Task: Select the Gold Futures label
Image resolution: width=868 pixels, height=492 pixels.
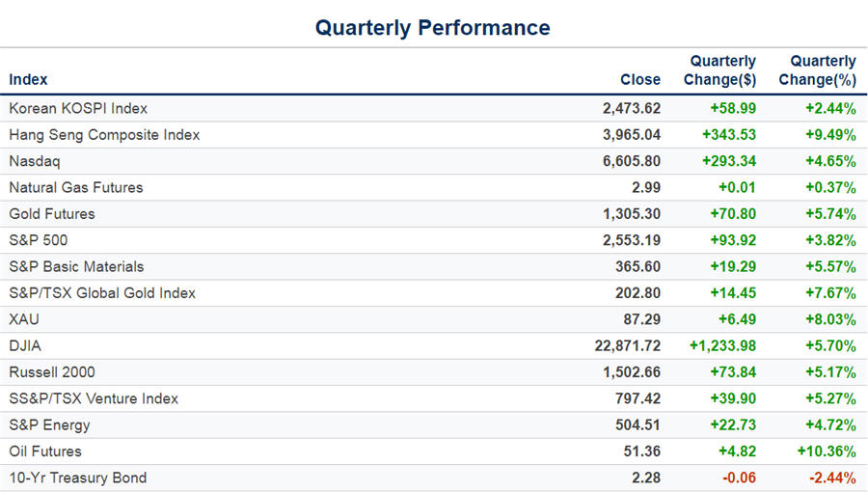Action: (52, 213)
